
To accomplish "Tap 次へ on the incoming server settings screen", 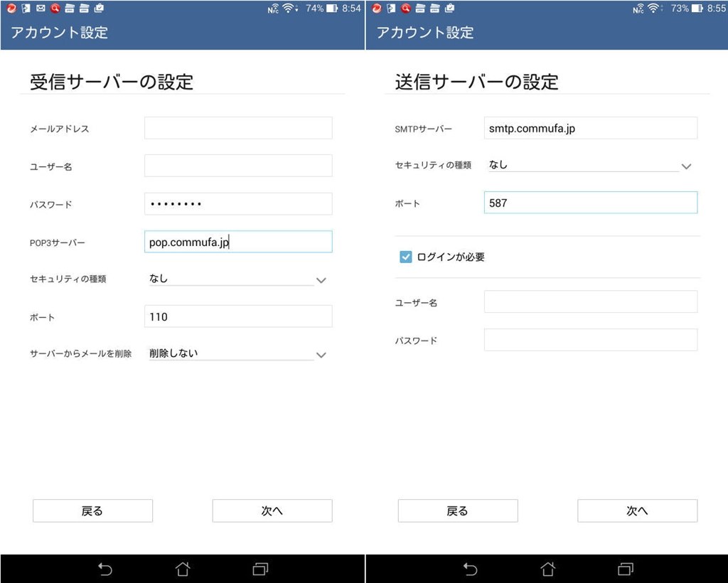I will pos(272,510).
